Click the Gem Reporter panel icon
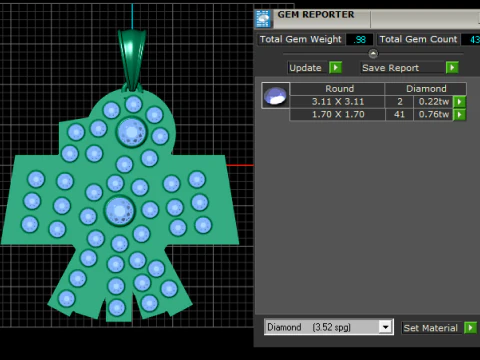 tap(263, 19)
